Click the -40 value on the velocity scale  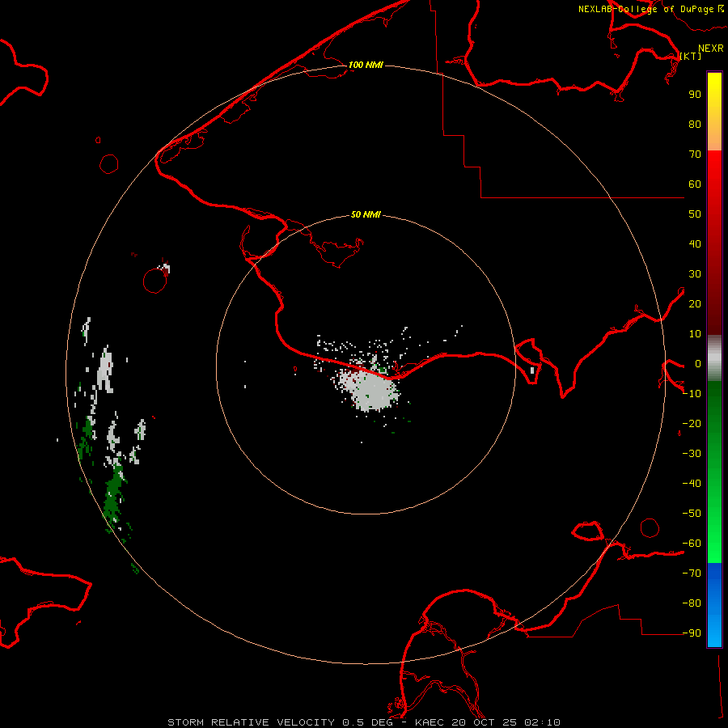[692, 484]
